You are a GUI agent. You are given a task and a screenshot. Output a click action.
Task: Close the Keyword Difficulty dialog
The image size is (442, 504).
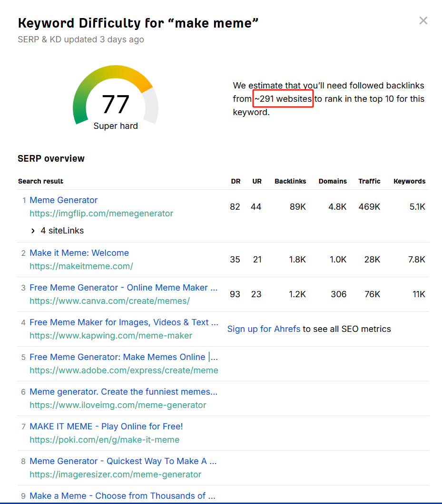423,20
